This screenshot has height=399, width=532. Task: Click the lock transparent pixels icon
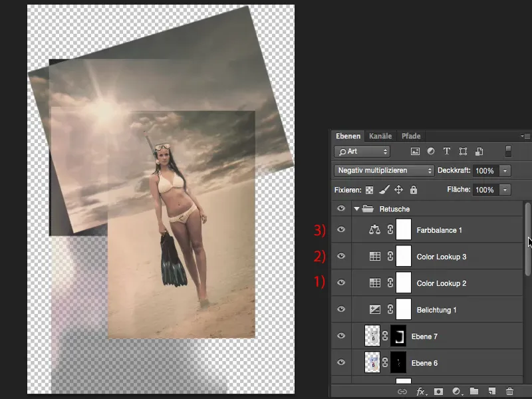click(370, 190)
